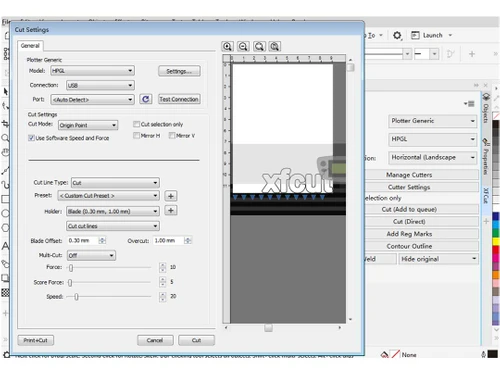Open the Holder Blade dropdown
Viewport: 500px width, 375px height.
113,211
